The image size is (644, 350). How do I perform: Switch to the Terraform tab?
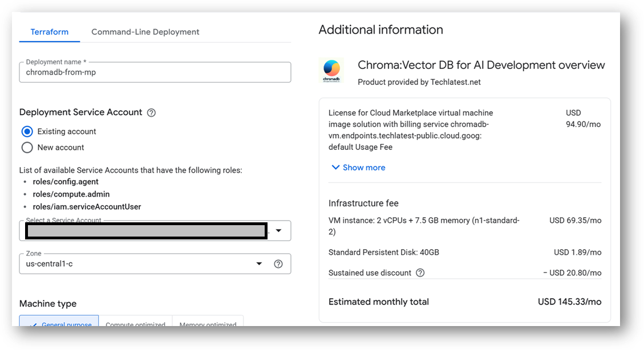(x=50, y=32)
